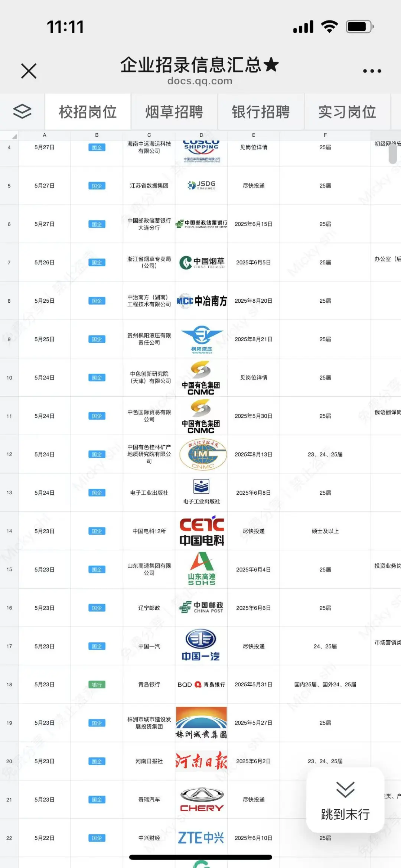Tap the CNMC logo in row 11
This screenshot has width=401, height=868.
click(201, 416)
